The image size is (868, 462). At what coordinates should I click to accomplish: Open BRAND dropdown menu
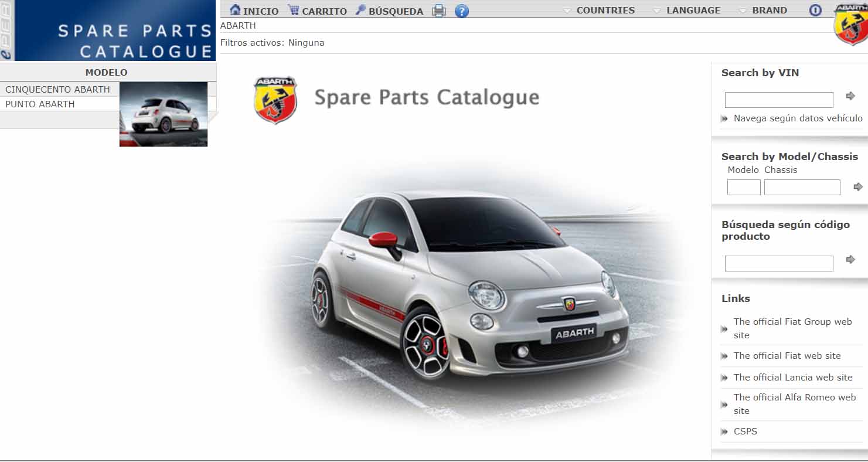763,10
